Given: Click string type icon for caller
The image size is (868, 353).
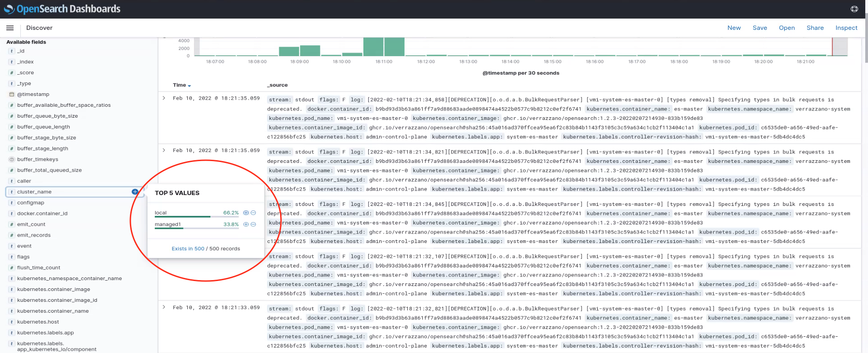Looking at the screenshot, I should coord(12,181).
